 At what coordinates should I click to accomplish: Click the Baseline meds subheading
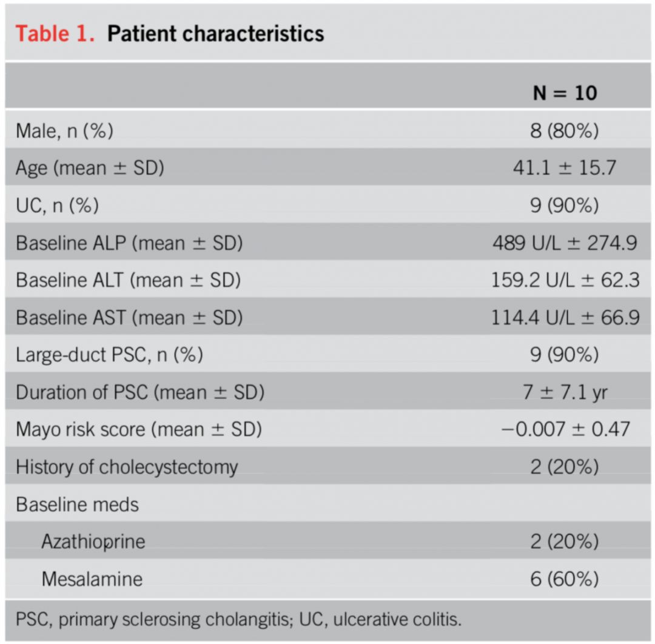(x=77, y=505)
